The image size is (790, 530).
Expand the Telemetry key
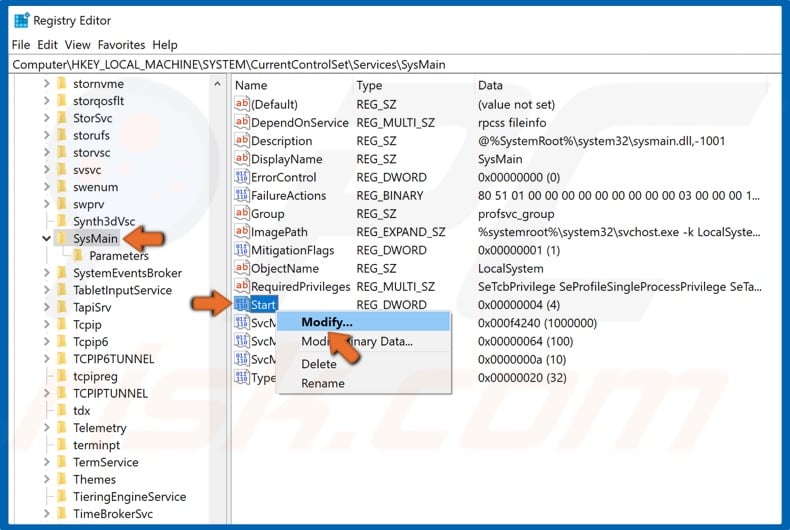click(x=46, y=428)
